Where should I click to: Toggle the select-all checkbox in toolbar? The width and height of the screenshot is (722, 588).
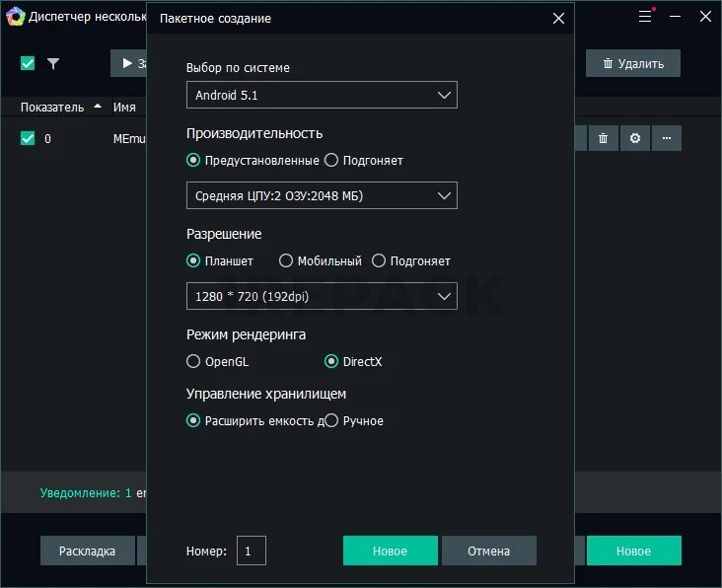[x=28, y=64]
